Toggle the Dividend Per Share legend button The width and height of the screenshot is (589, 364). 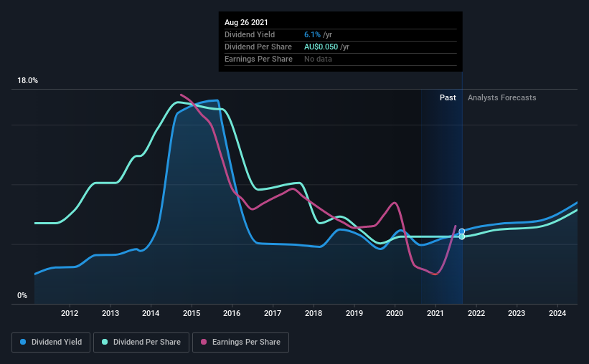pos(141,343)
